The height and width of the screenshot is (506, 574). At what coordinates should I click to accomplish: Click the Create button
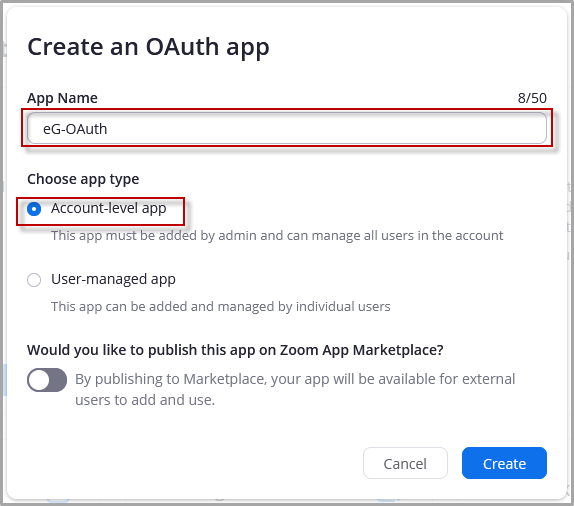[504, 463]
